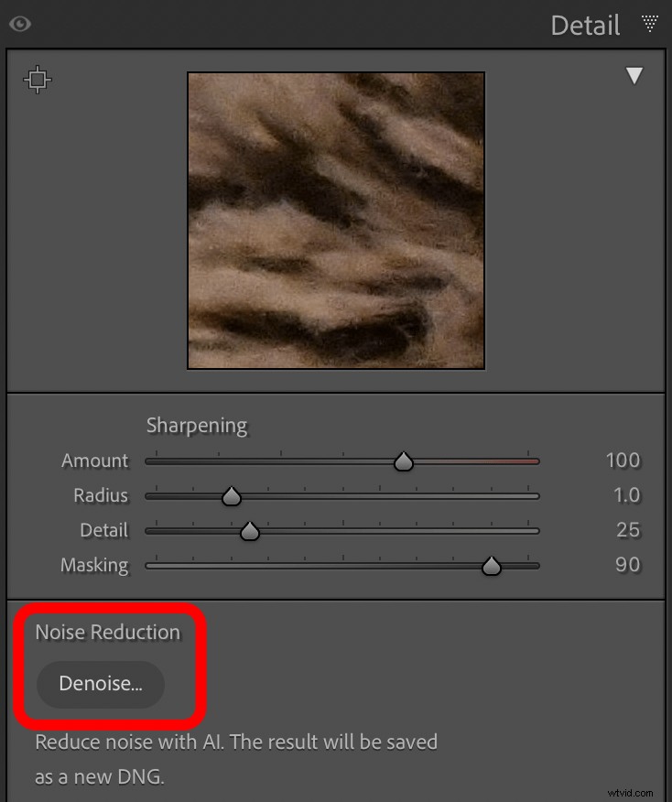Click the Noise Reduction section heading

[108, 633]
